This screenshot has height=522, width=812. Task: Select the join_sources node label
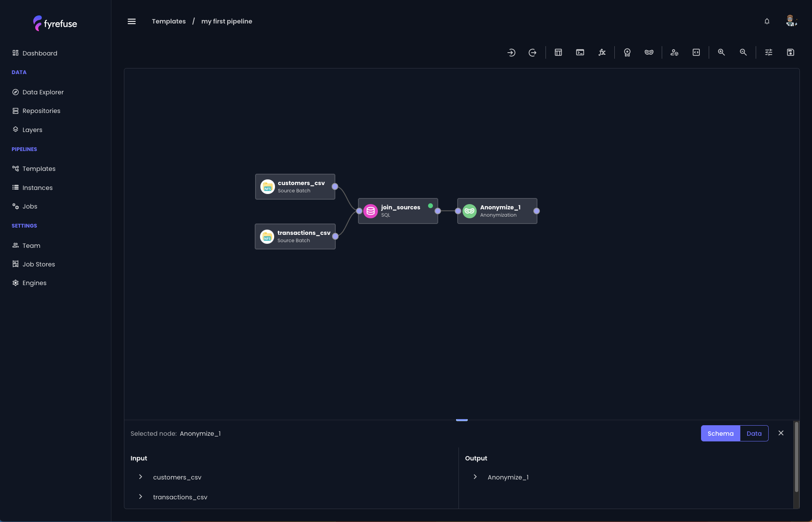coord(401,207)
